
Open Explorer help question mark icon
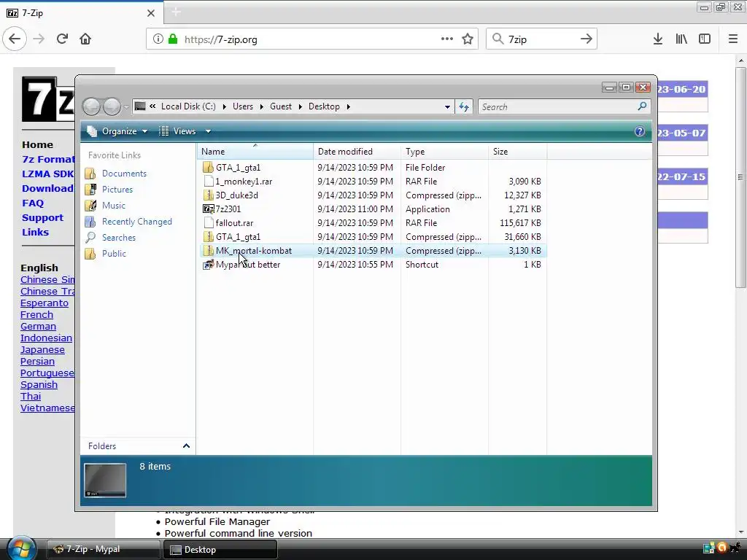point(639,131)
